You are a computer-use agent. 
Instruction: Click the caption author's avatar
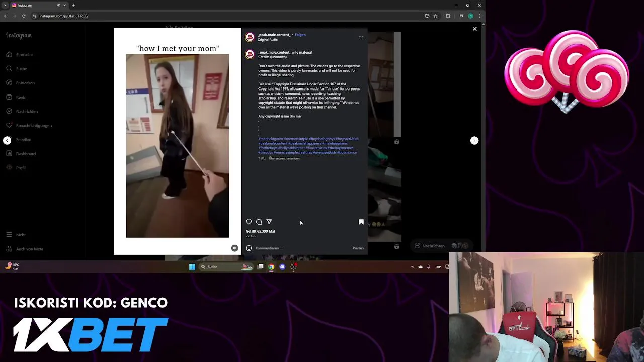point(250,54)
